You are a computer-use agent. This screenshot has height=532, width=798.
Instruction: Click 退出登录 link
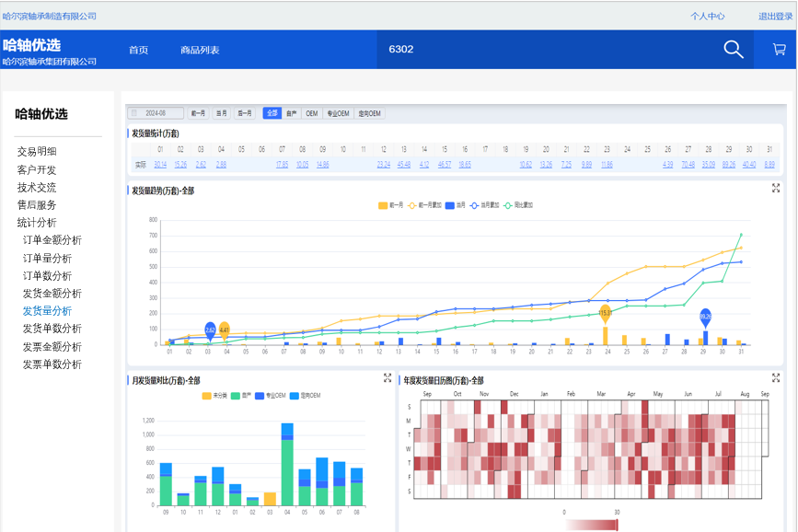(x=776, y=17)
